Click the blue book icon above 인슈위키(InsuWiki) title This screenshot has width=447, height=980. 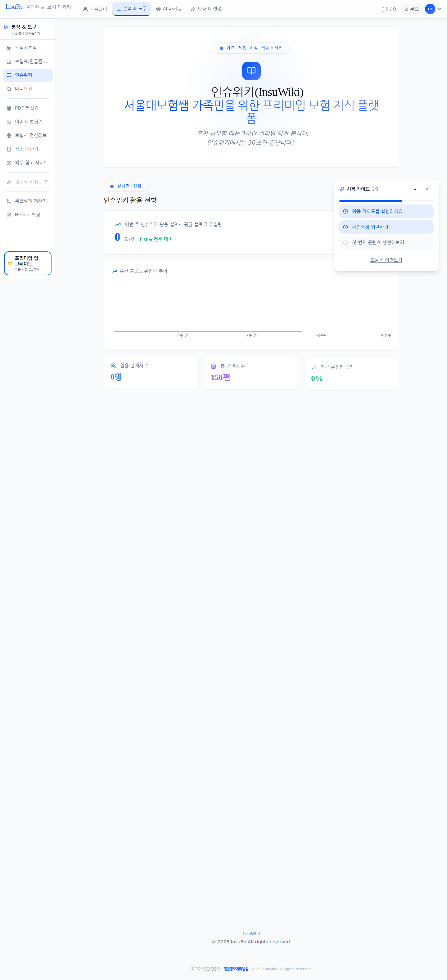[251, 71]
